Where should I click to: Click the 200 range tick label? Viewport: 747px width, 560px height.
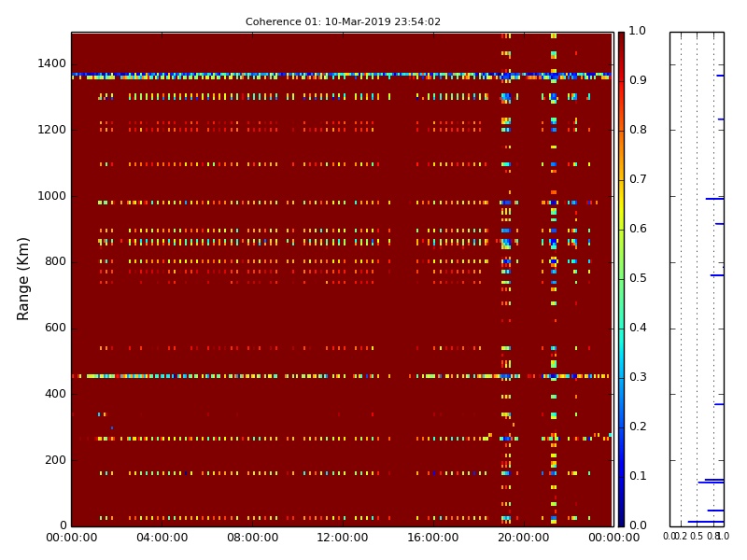point(55,460)
